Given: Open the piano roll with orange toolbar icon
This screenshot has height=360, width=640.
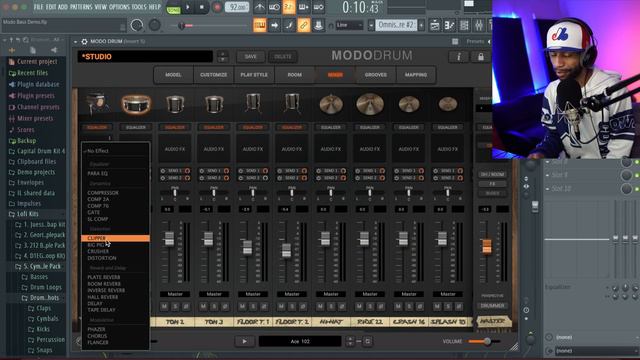Looking at the screenshot, I should pos(260,25).
